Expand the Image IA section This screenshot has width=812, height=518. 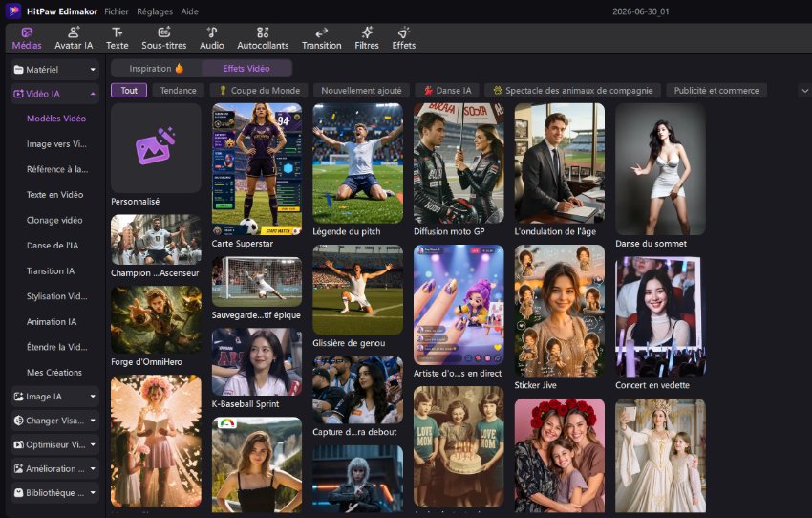(54, 397)
